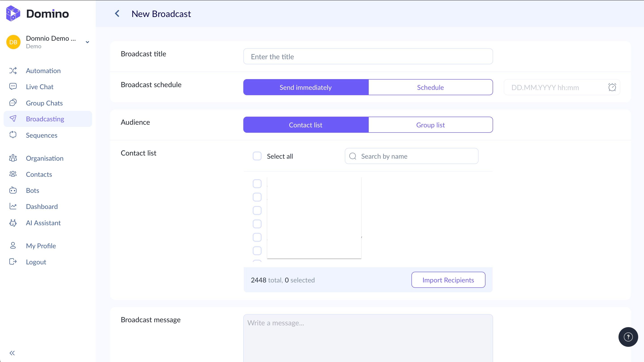Go back using the arrow beside New Broadcast
The width and height of the screenshot is (644, 362).
117,14
